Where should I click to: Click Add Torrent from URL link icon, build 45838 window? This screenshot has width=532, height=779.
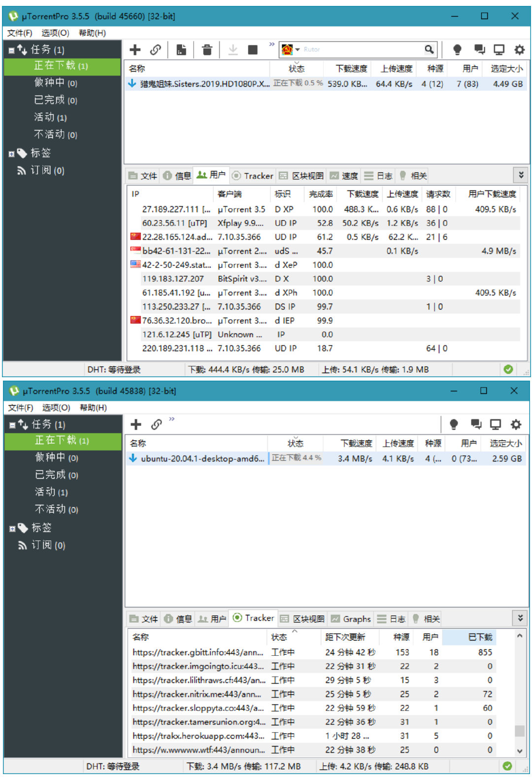(x=157, y=425)
